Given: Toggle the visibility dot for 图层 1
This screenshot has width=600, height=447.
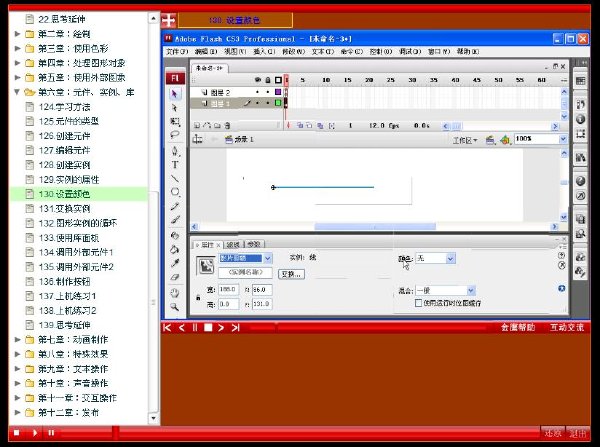Looking at the screenshot, I should point(258,103).
